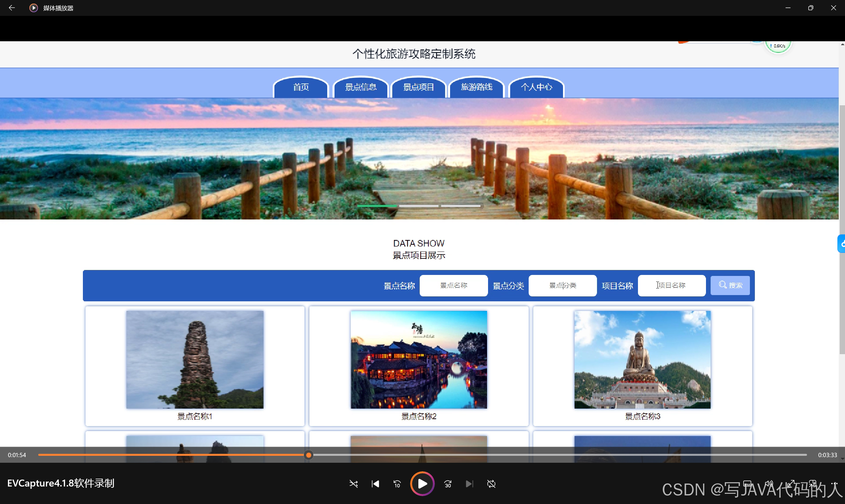
Task: Open the 景点名称2 water town thumbnail
Action: [419, 359]
